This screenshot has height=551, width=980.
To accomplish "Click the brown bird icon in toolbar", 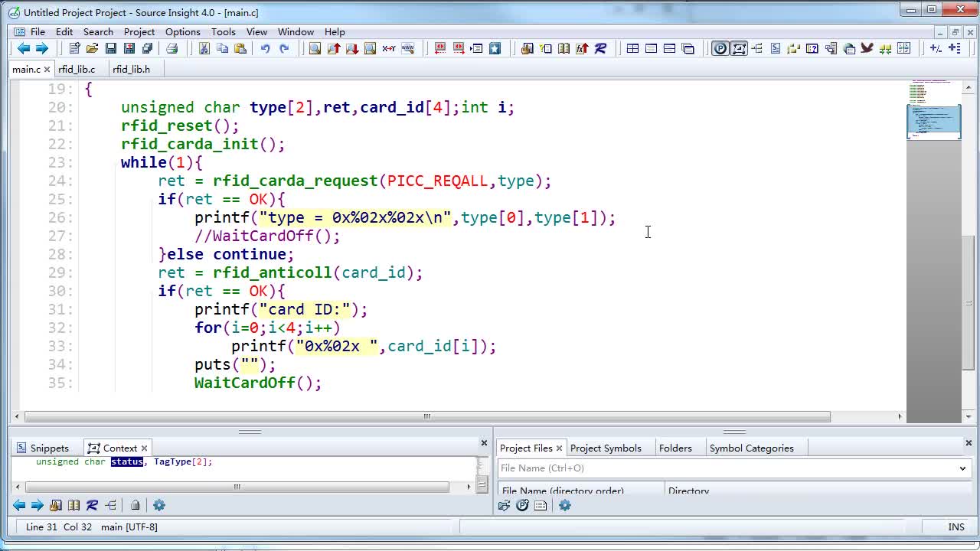I will [867, 48].
